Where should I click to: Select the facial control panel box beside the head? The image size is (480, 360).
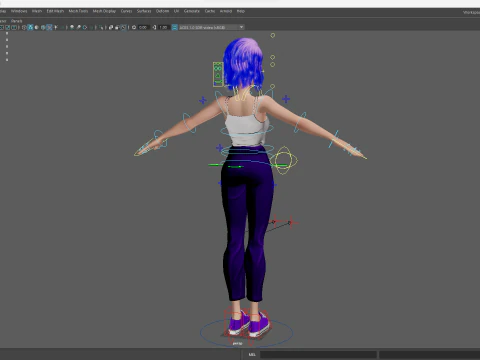(x=218, y=74)
